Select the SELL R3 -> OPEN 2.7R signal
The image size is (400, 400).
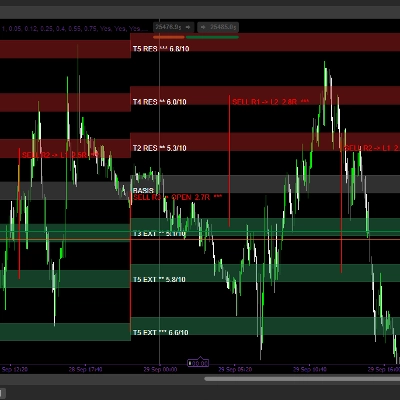178,197
